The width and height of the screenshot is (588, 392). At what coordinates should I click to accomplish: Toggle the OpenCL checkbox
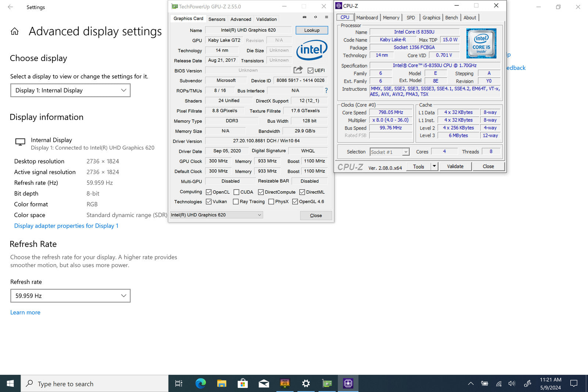point(209,192)
